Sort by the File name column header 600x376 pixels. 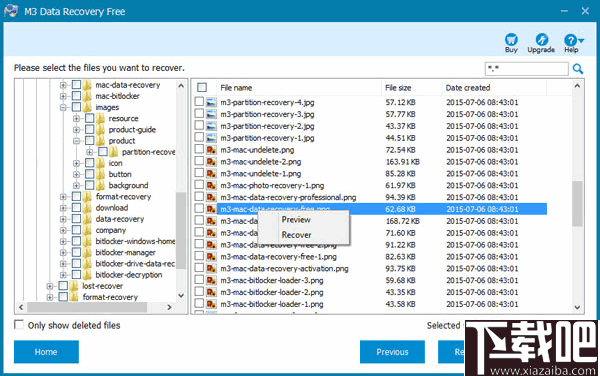(x=299, y=88)
